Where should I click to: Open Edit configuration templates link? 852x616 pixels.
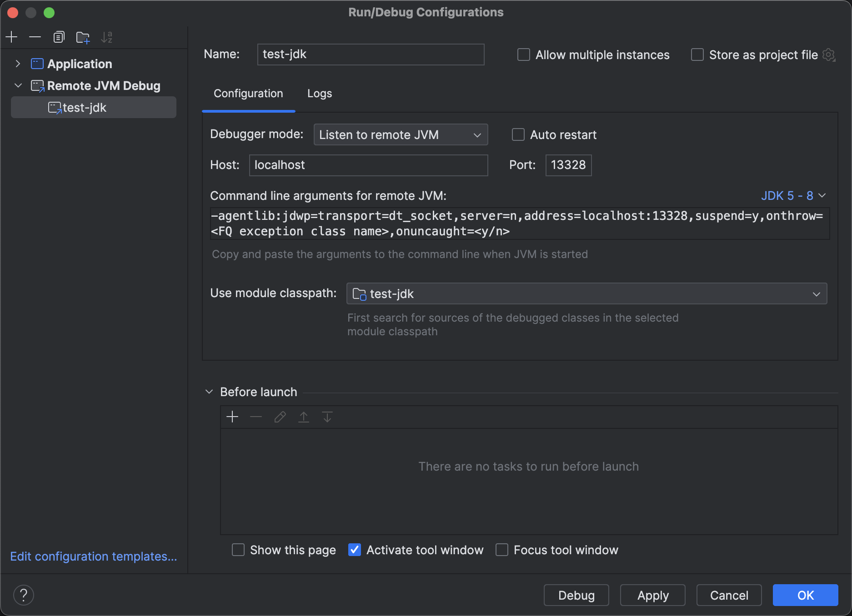coord(94,556)
